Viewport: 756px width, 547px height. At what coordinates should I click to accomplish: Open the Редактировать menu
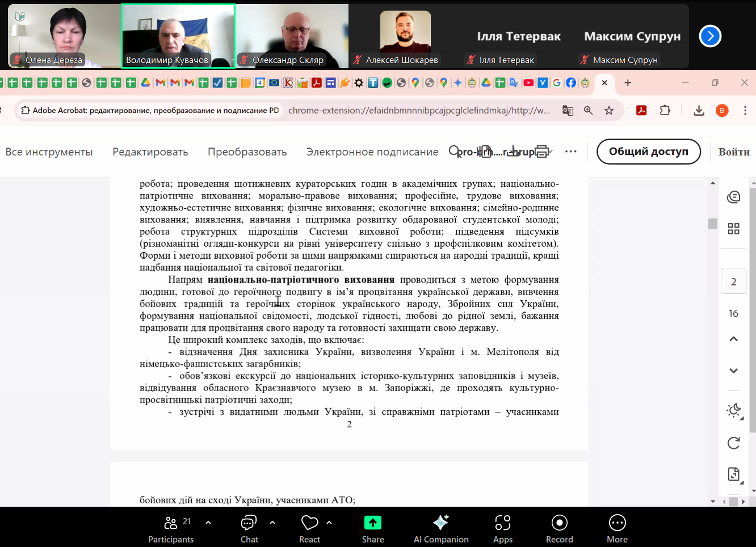[150, 152]
